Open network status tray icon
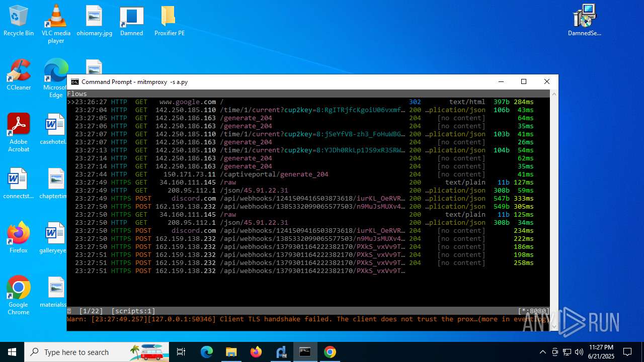The height and width of the screenshot is (362, 644). (567, 352)
